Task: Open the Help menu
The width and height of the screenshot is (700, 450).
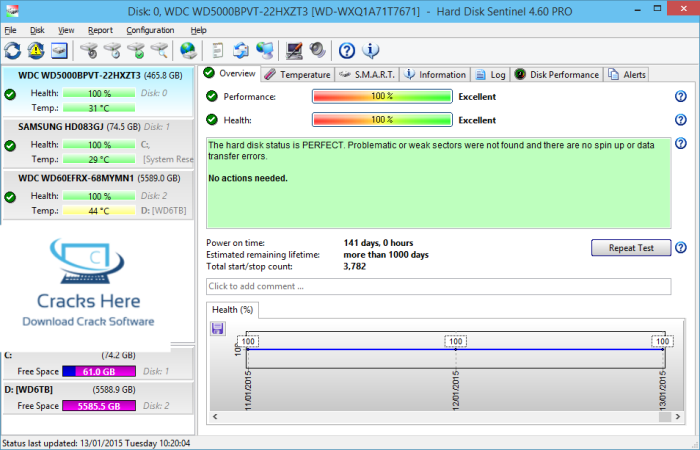Action: pyautogui.click(x=198, y=30)
